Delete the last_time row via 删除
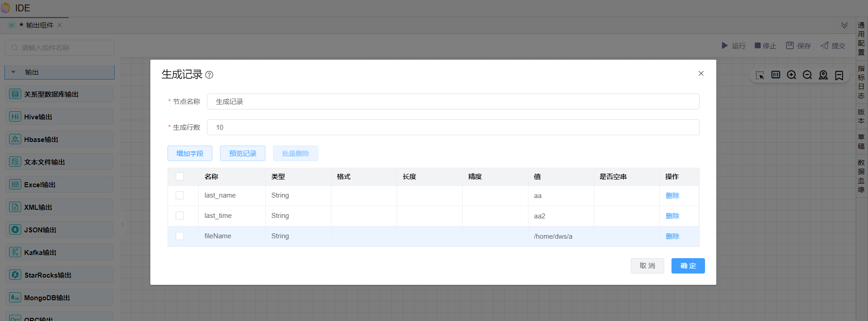 (x=672, y=216)
